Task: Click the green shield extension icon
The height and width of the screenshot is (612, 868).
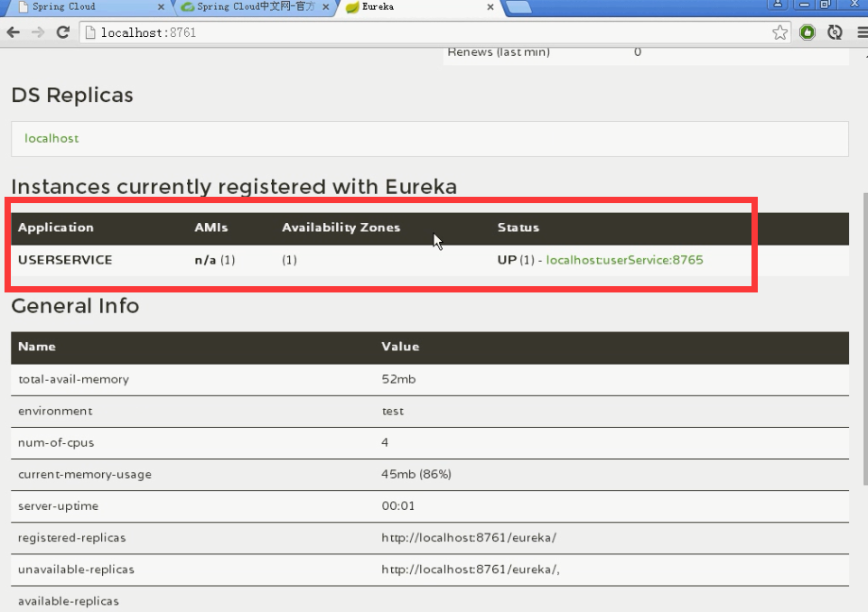Action: [x=807, y=32]
